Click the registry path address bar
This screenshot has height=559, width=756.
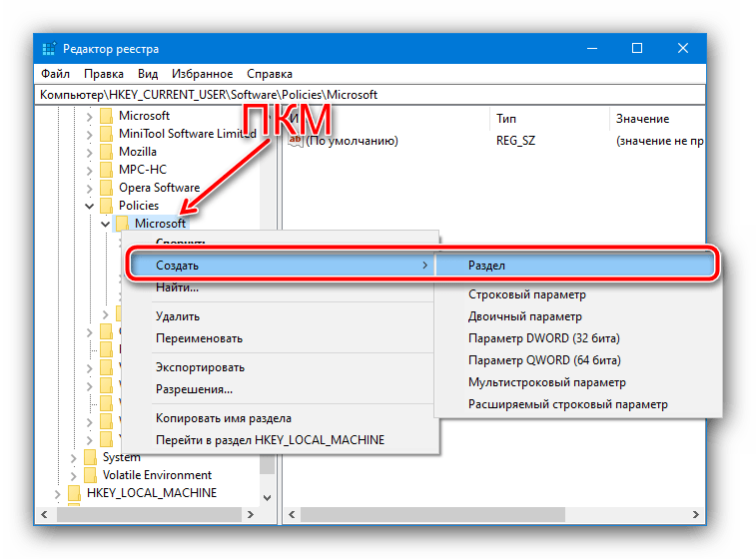370,95
